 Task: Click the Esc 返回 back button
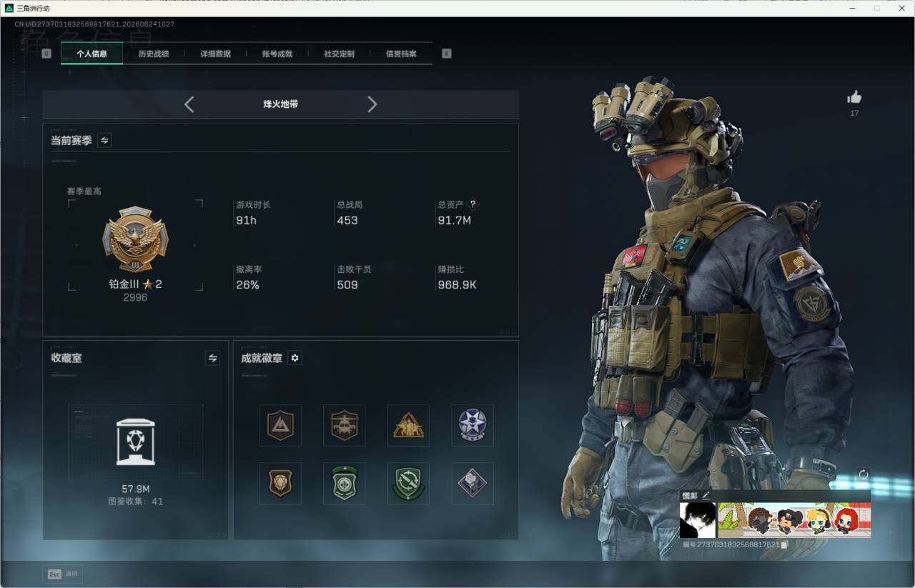[64, 574]
